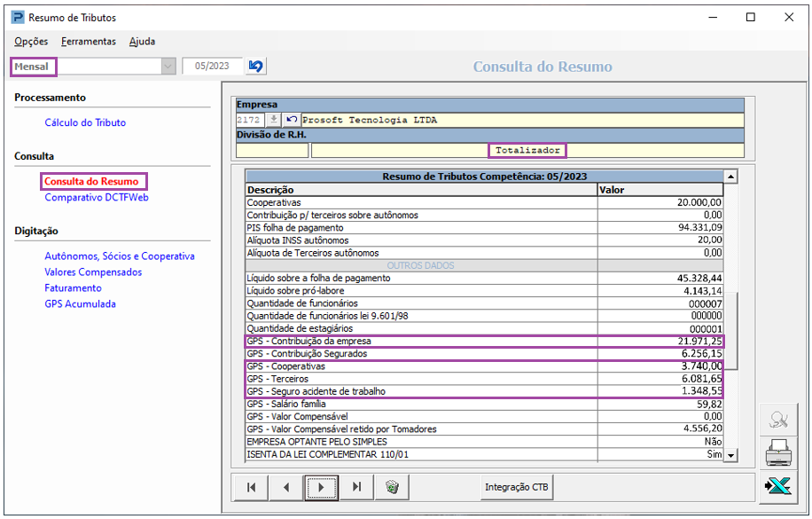Image resolution: width=812 pixels, height=519 pixels.
Task: Select GPS - Salário família row
Action: 484,404
